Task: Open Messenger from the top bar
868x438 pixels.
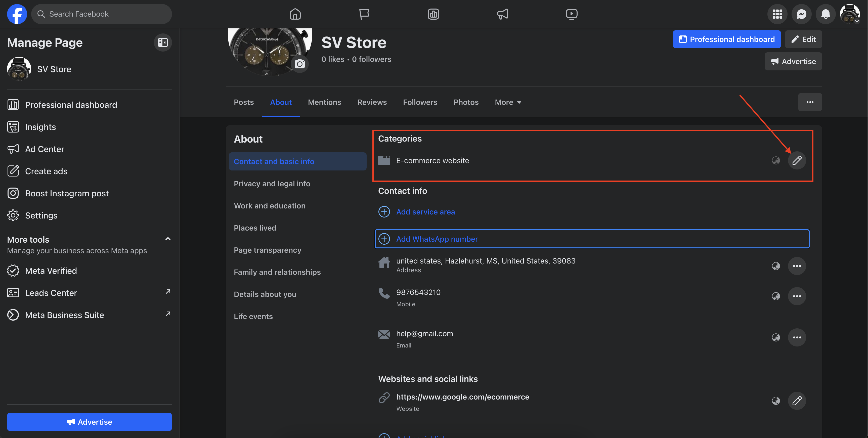Action: pyautogui.click(x=801, y=14)
